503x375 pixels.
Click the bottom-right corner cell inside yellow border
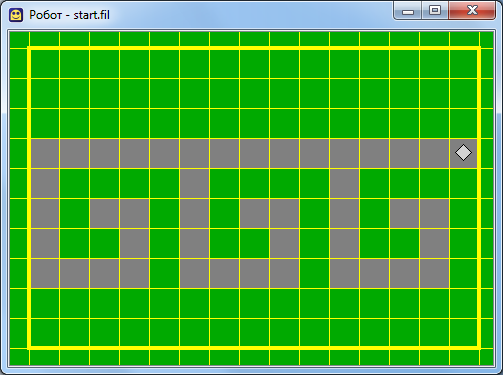(x=463, y=332)
